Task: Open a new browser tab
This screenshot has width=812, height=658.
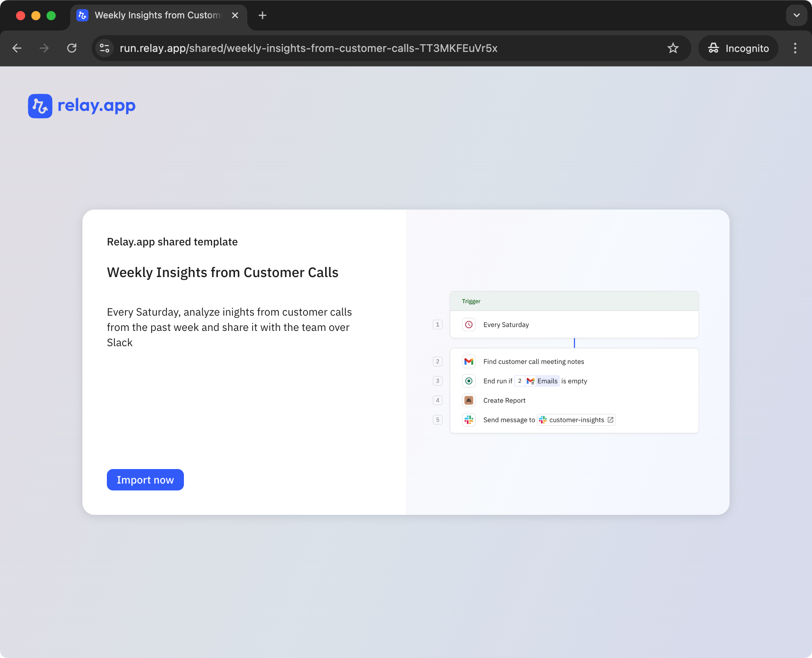Action: point(263,15)
